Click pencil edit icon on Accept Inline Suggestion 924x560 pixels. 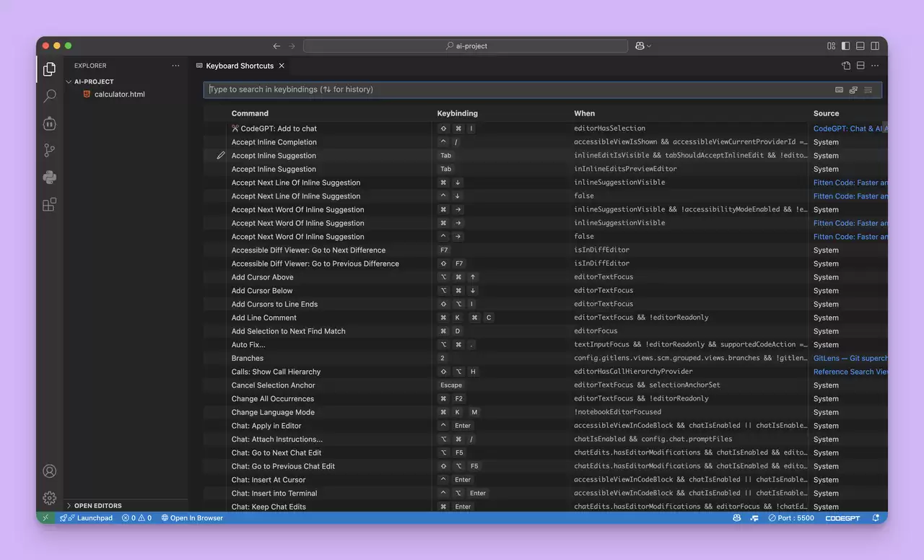point(221,155)
